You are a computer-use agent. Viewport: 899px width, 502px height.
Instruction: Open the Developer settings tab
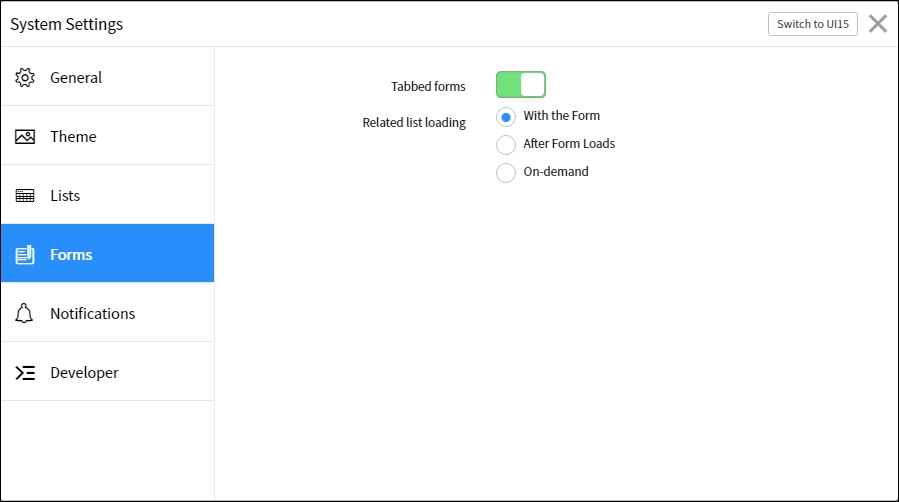(x=107, y=372)
